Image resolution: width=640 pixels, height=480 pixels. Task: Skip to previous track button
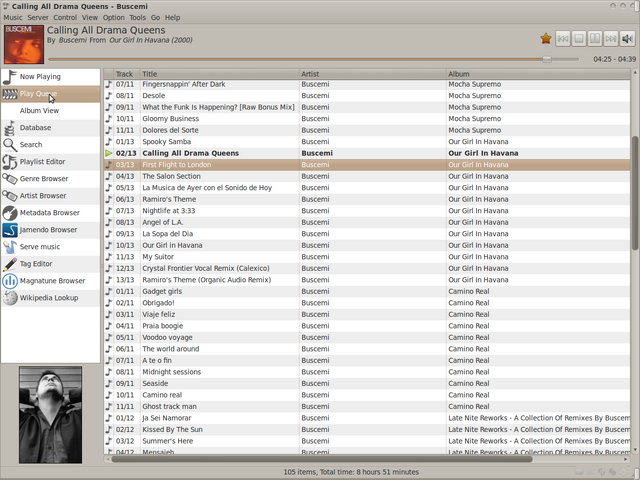coord(563,39)
